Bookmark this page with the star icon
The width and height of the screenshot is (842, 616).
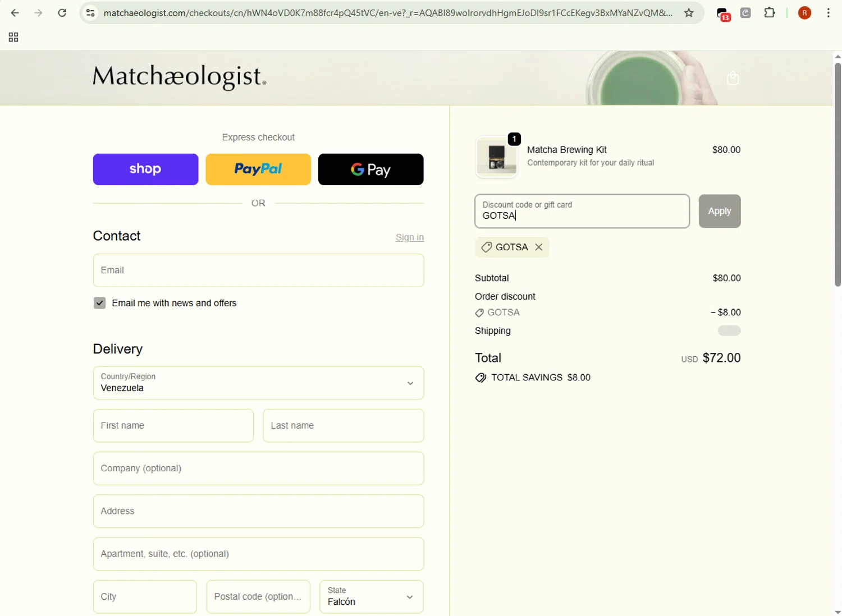point(689,13)
